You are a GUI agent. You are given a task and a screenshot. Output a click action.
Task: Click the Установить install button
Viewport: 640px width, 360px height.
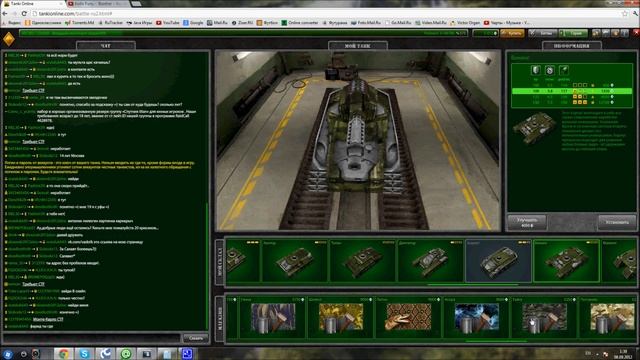(x=617, y=222)
